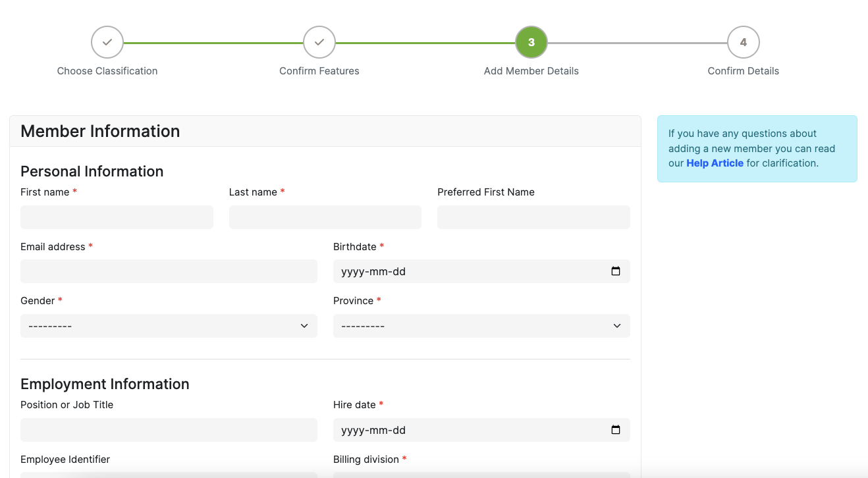This screenshot has width=868, height=478.
Task: Click the step 4 Confirm Details circle
Action: [743, 42]
